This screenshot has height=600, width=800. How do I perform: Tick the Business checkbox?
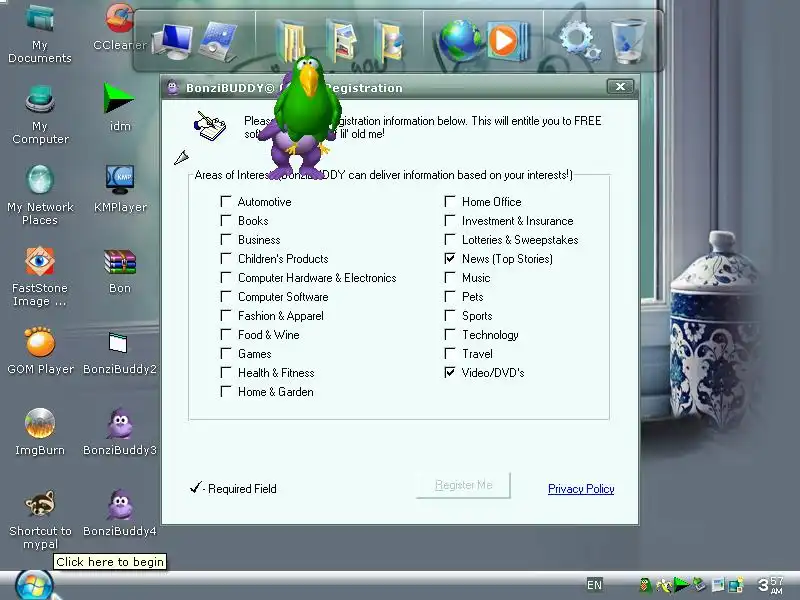(226, 239)
